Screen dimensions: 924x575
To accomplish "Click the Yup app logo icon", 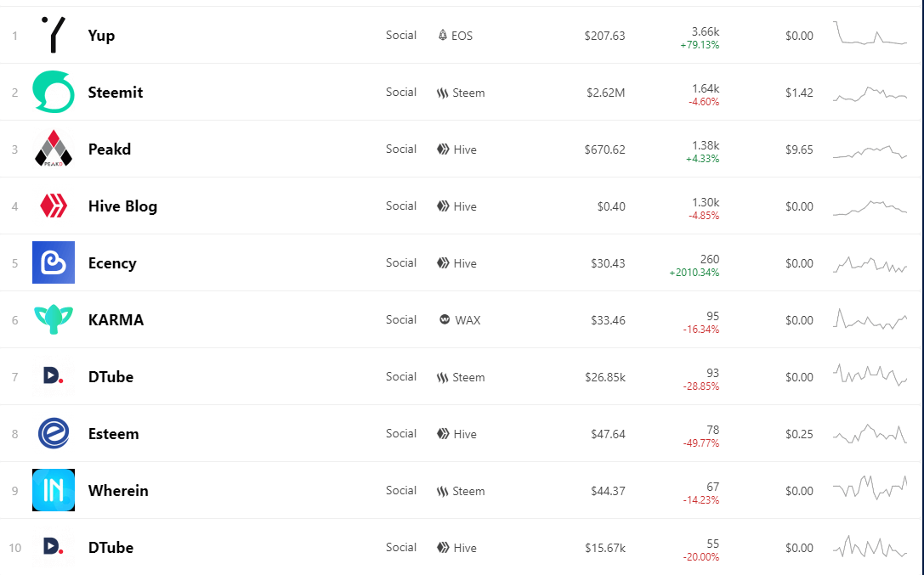I will tap(53, 35).
